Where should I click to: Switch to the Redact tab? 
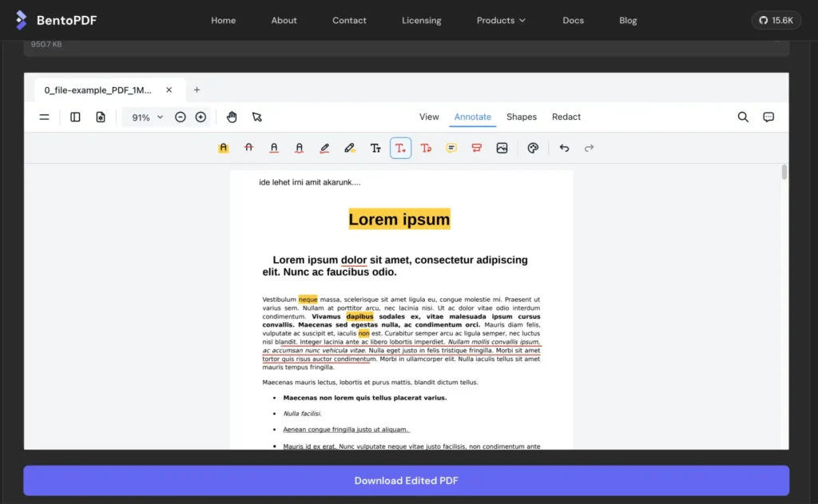click(566, 117)
